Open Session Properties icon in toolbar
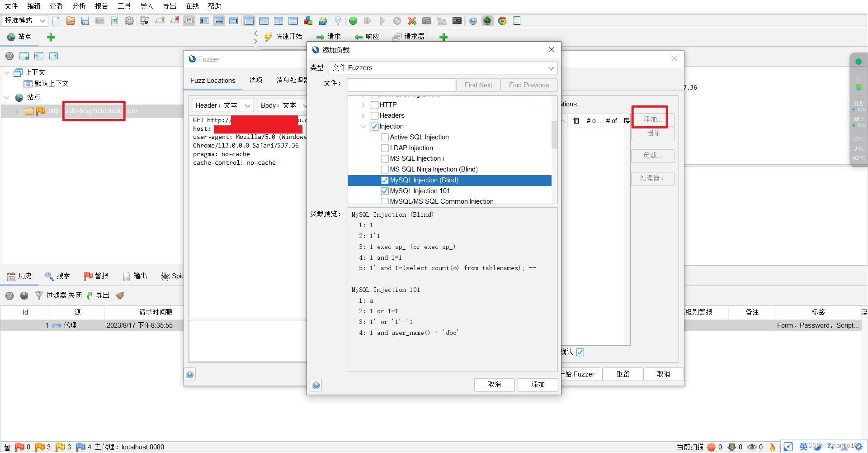 click(115, 21)
